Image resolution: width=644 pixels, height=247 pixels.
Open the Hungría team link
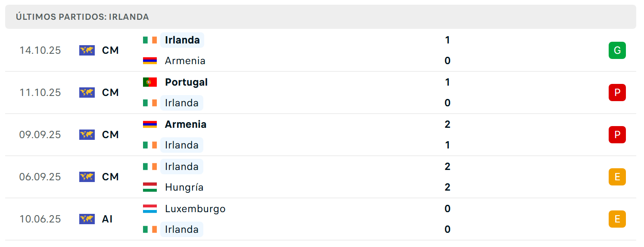coord(184,187)
